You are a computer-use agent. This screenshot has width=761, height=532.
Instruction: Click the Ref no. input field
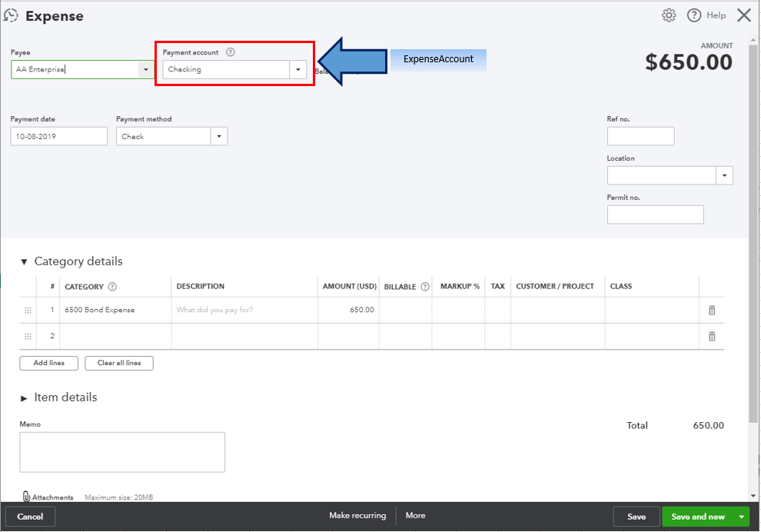click(x=640, y=136)
